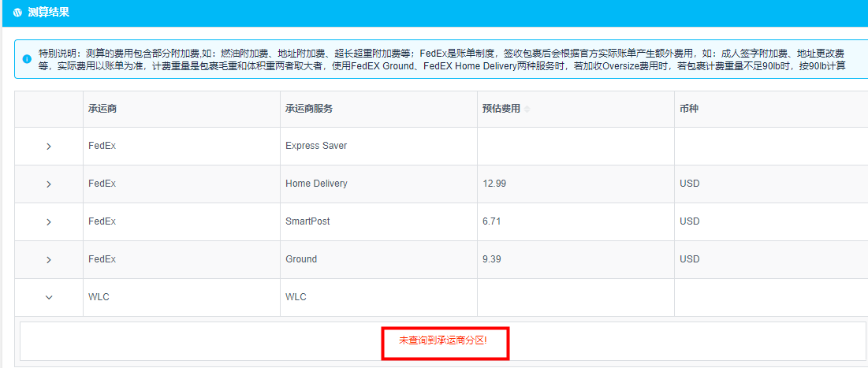
Task: Sort by the 预估费用 sort arrows
Action: click(x=527, y=110)
